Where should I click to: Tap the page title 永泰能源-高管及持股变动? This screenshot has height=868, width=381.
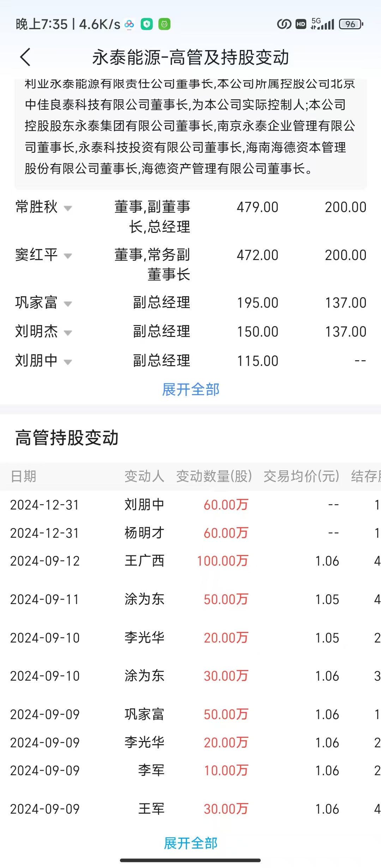pyautogui.click(x=190, y=57)
